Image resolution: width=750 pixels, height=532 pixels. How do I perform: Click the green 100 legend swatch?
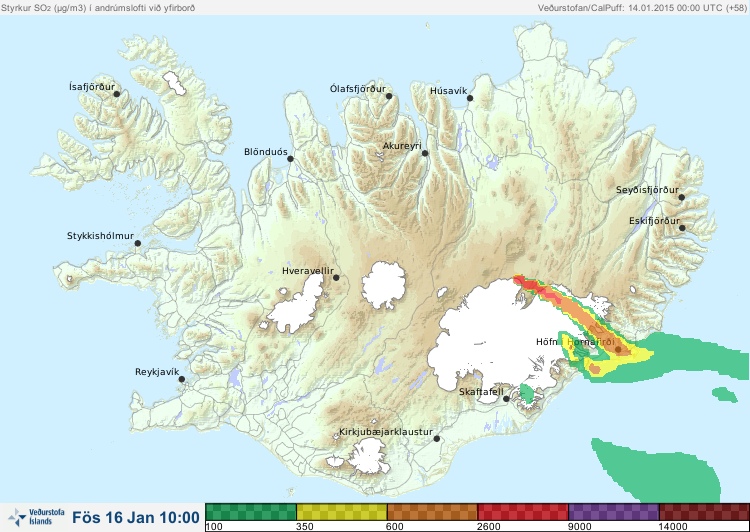point(251,512)
